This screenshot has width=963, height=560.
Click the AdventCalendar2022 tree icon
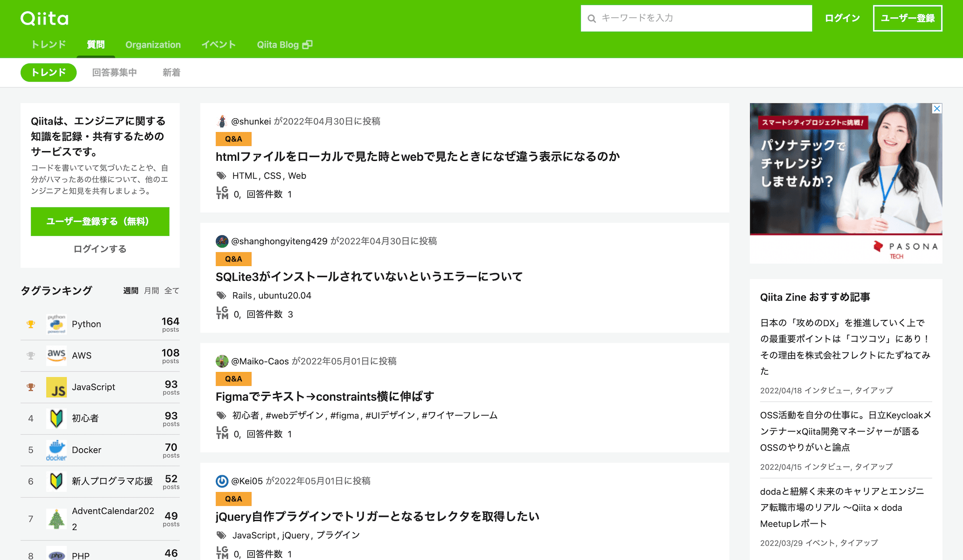click(56, 519)
